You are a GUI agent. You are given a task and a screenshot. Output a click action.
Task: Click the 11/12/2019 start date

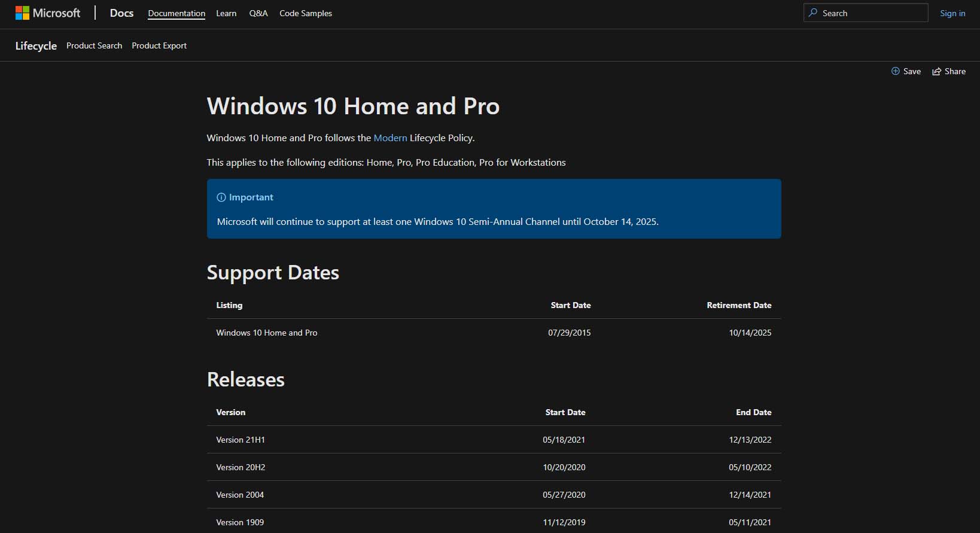coord(564,522)
